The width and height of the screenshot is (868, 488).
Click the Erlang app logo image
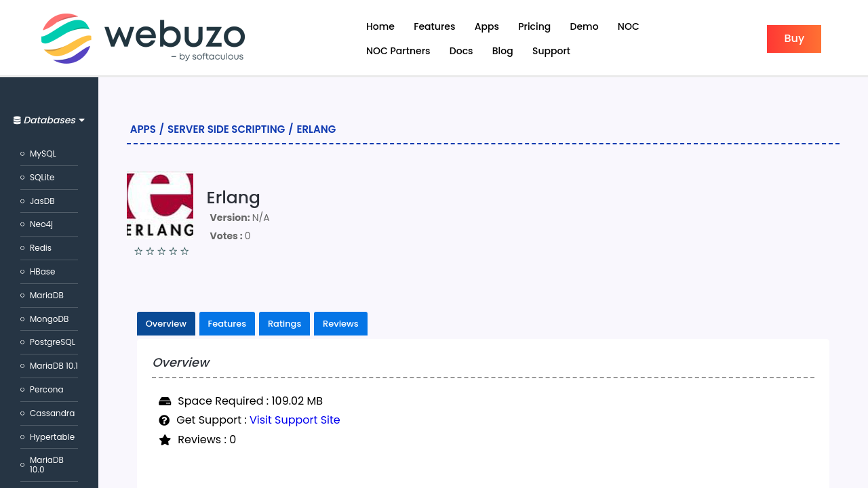160,205
